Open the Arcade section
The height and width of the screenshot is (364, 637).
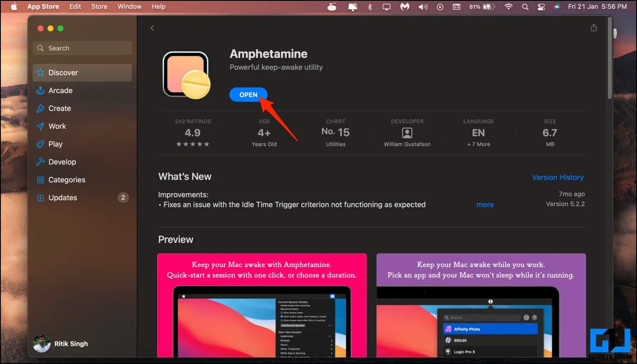point(82,91)
